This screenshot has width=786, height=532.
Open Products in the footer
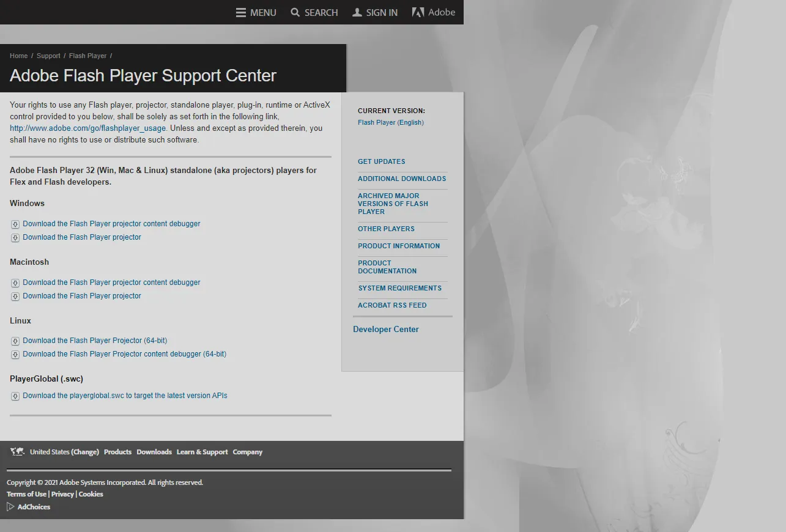tap(117, 452)
